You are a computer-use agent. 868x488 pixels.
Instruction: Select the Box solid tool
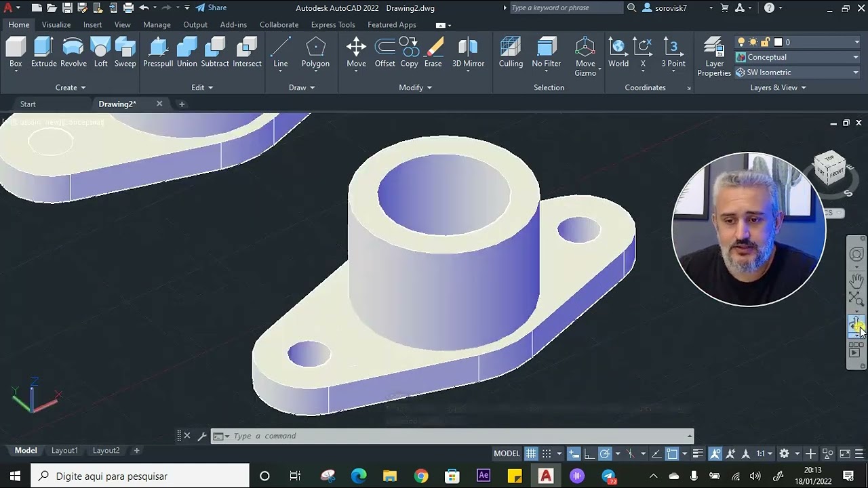16,53
